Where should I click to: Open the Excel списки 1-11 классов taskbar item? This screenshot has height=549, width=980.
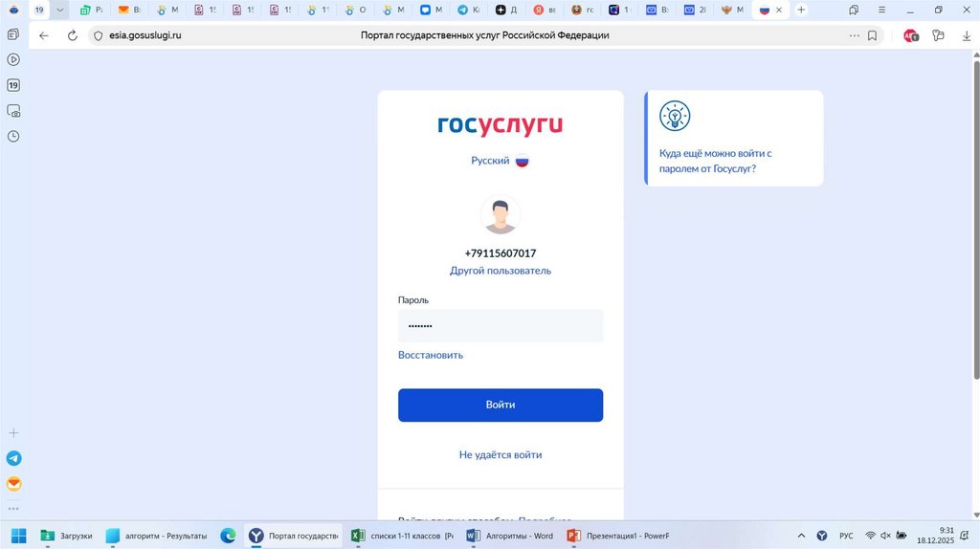click(x=403, y=536)
